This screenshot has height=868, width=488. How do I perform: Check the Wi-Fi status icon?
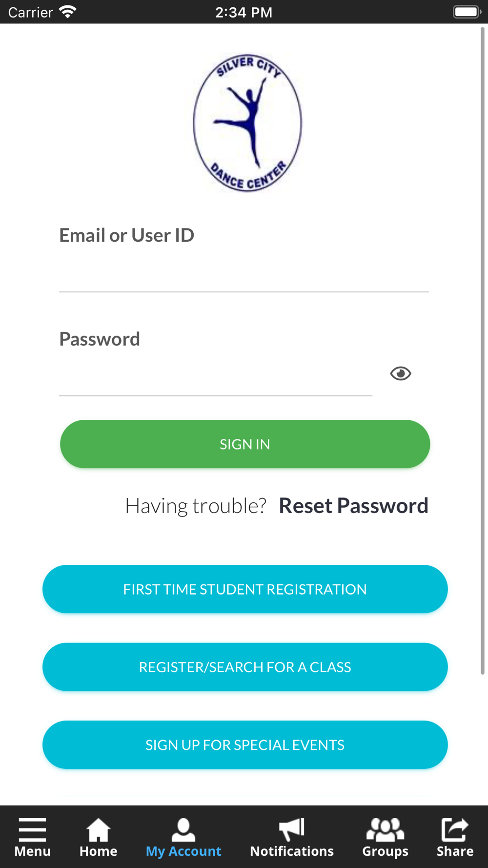tap(67, 12)
